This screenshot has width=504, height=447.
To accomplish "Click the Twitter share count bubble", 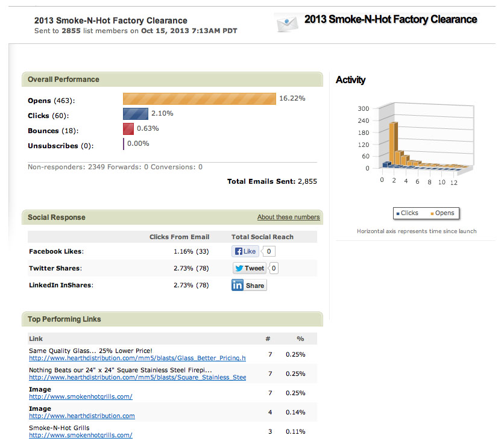I will [274, 268].
